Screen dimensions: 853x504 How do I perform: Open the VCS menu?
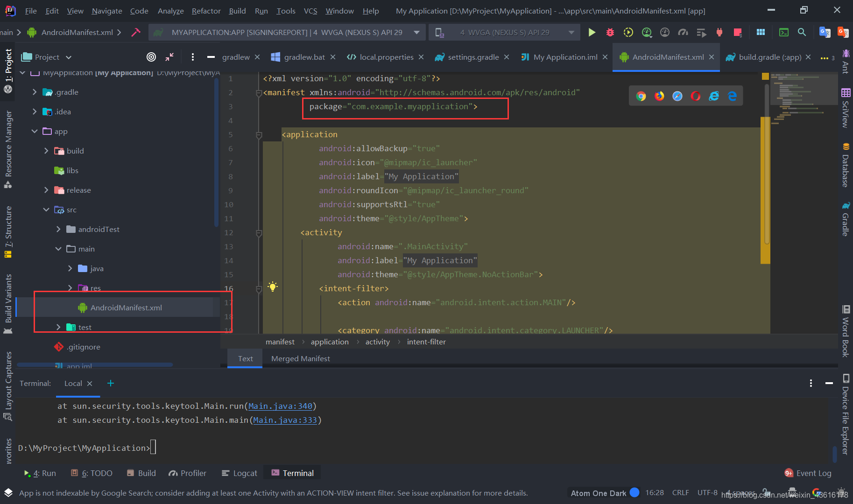(x=310, y=11)
